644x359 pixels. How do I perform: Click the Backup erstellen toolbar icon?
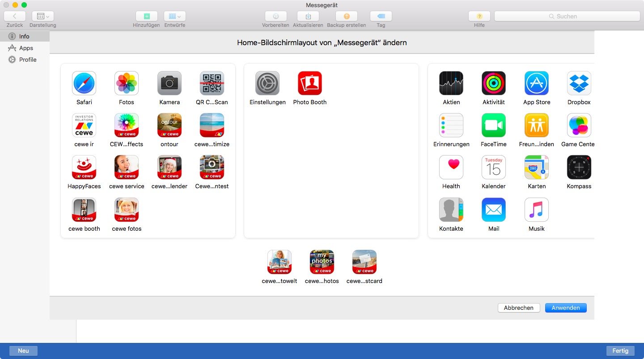point(346,16)
